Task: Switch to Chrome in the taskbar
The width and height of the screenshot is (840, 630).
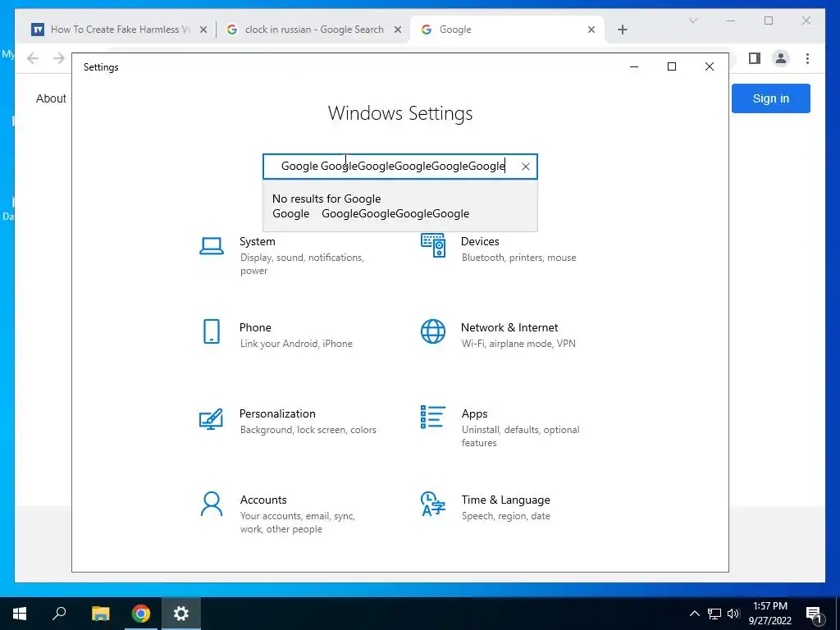Action: (141, 614)
